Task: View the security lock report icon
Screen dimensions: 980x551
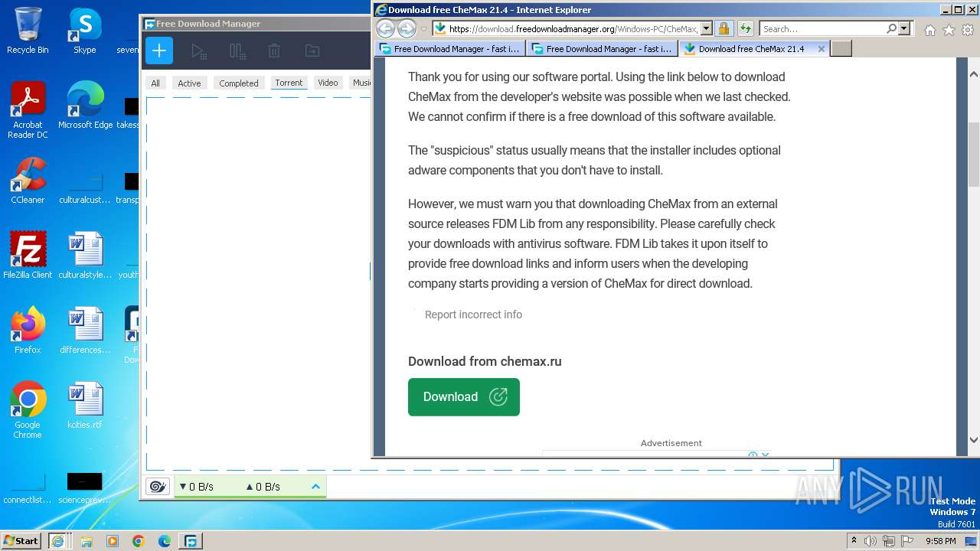Action: (x=724, y=29)
